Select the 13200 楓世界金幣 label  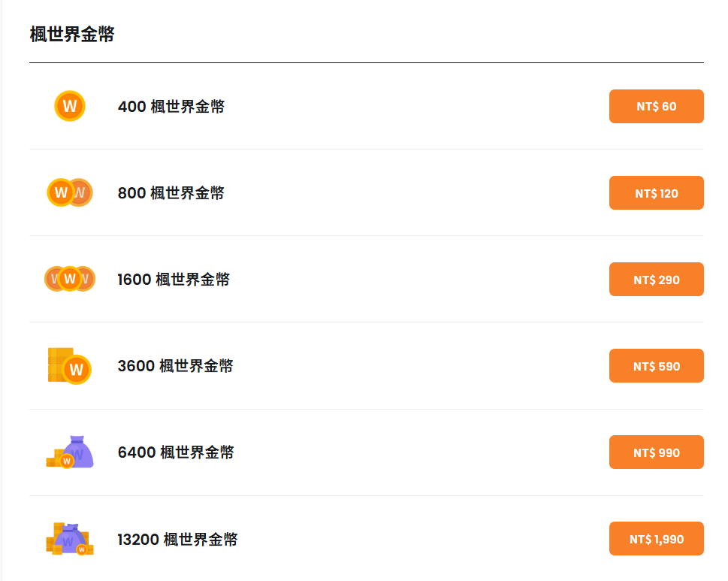[x=177, y=539]
